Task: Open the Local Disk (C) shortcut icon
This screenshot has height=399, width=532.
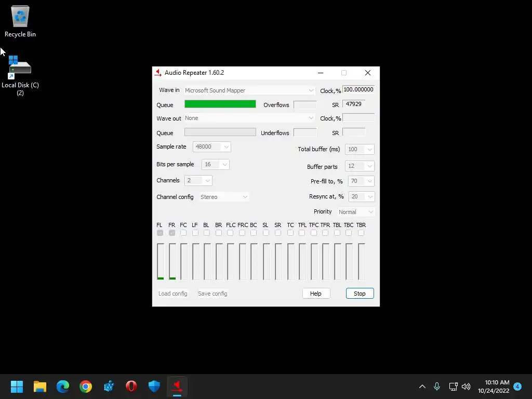Action: pyautogui.click(x=20, y=75)
